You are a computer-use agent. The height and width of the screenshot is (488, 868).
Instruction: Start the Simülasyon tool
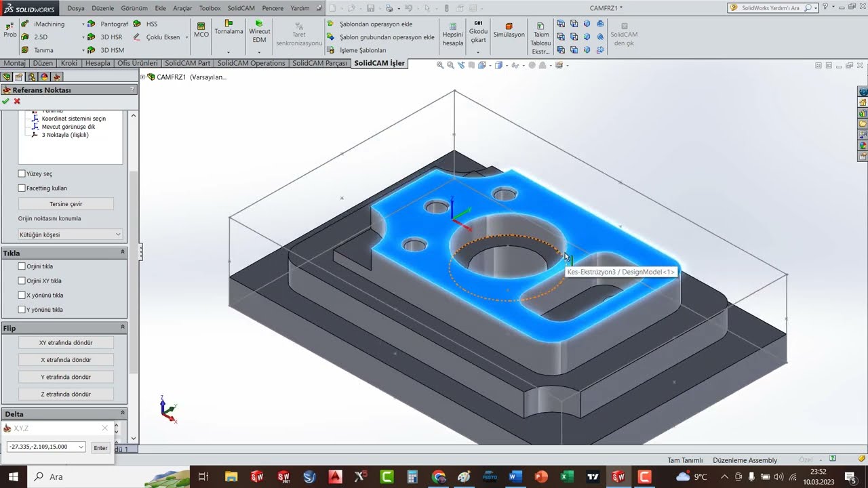pyautogui.click(x=509, y=30)
